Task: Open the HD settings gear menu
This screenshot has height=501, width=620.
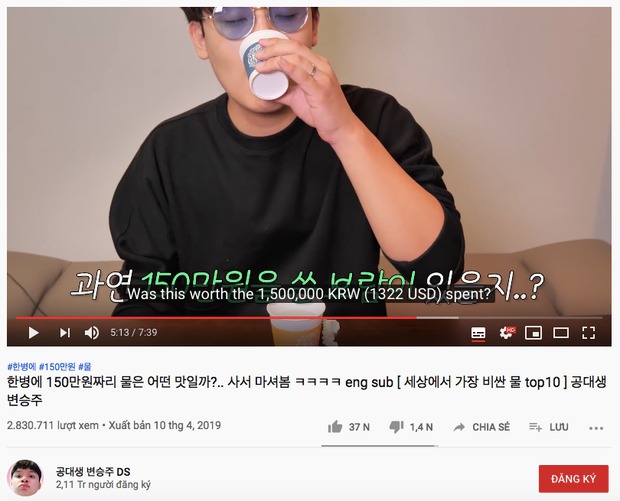Action: click(x=507, y=333)
